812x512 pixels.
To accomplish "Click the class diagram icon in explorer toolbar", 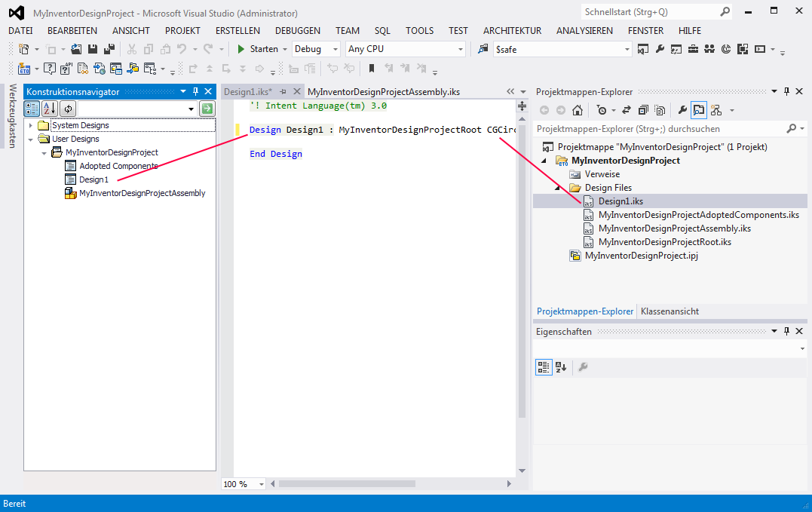I will (716, 110).
